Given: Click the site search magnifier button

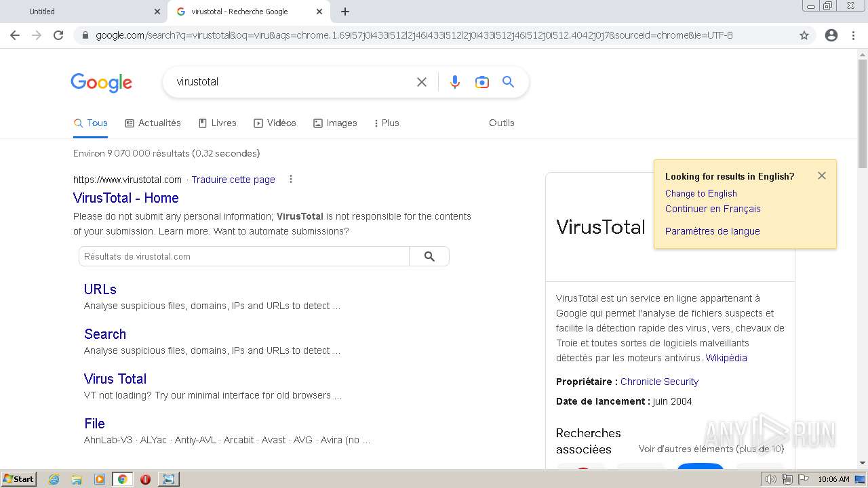Looking at the screenshot, I should click(429, 256).
